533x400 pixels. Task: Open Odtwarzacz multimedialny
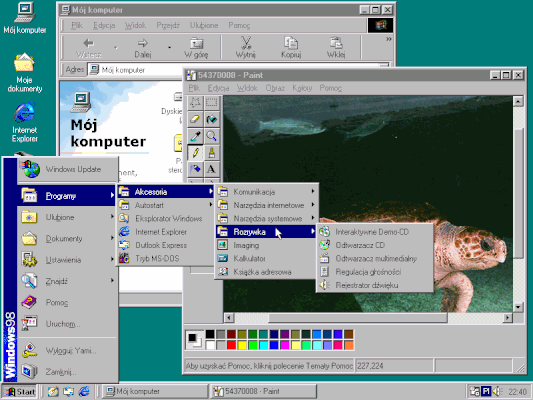(375, 258)
